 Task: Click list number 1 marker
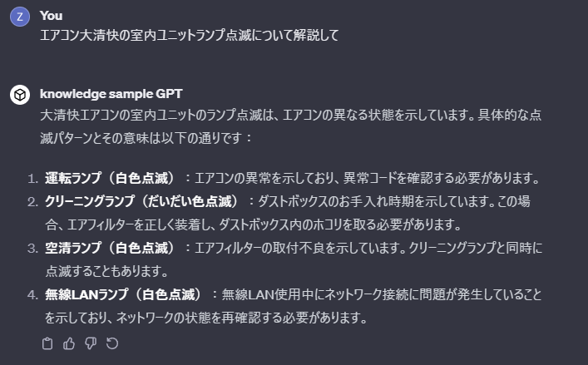point(32,178)
